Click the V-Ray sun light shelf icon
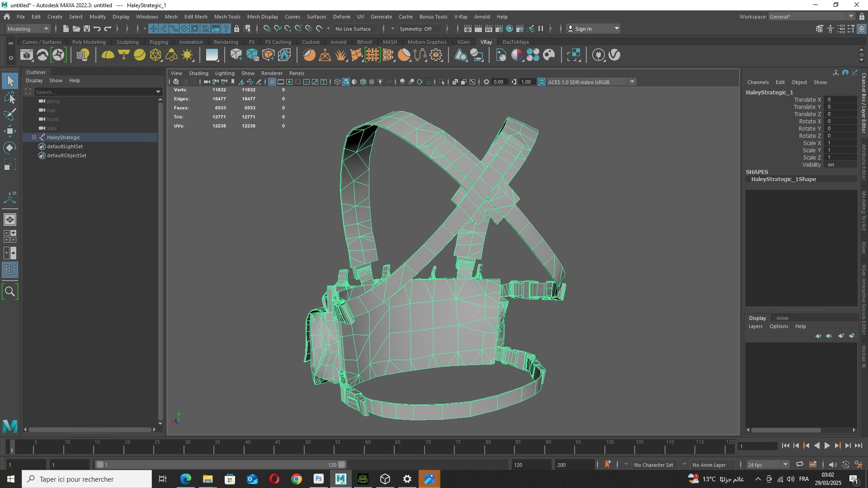This screenshot has height=488, width=868. 187,55
